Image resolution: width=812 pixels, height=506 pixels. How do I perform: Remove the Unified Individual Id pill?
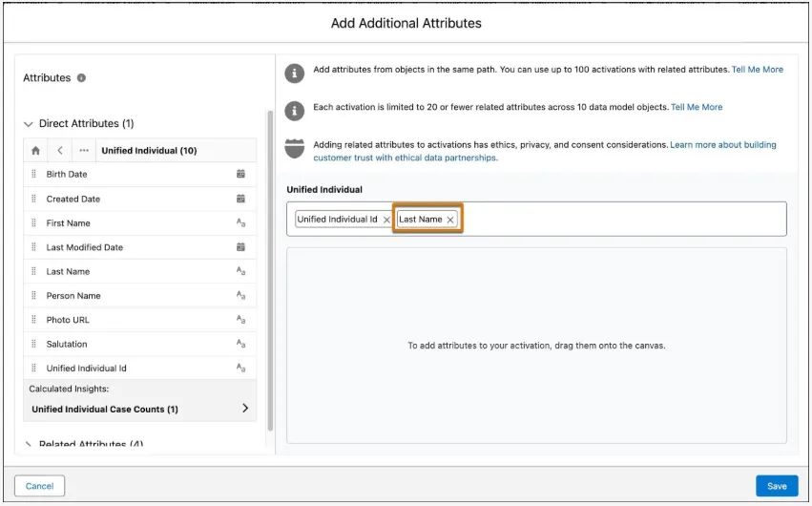(x=386, y=220)
